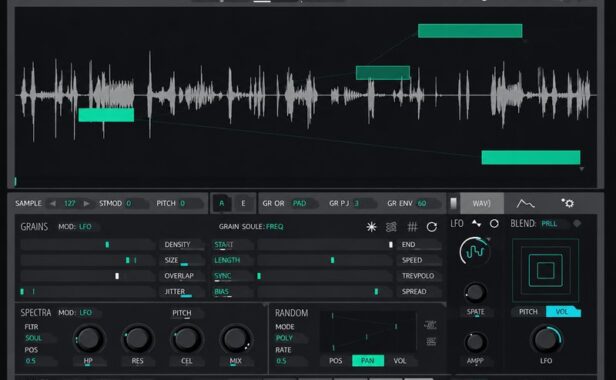Viewport: 616px width, 380px height.
Task: Click the previous sample arrow
Action: (53, 203)
